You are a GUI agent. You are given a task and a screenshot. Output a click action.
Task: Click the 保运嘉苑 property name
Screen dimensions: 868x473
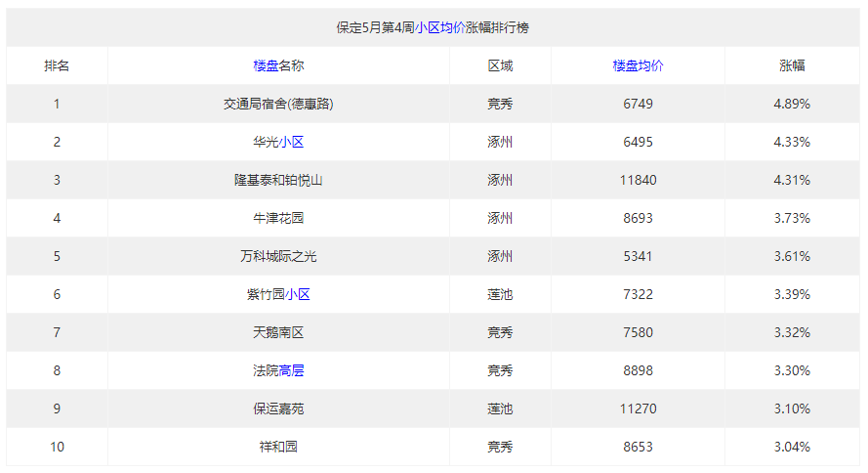[x=278, y=408]
